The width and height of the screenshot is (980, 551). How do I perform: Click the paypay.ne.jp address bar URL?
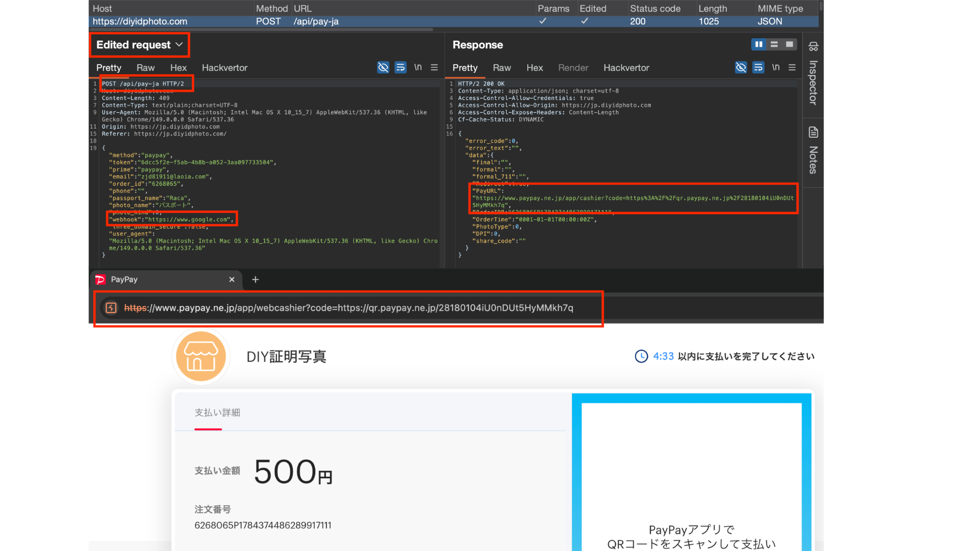(x=348, y=308)
